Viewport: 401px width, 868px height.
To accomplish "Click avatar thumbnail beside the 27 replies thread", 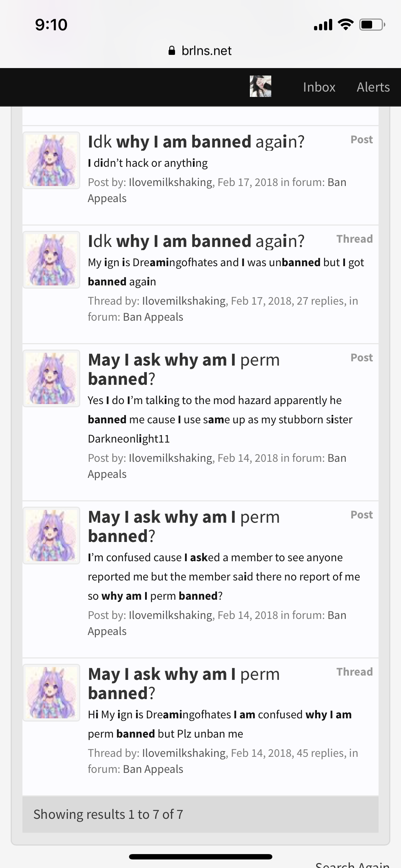I will pyautogui.click(x=51, y=260).
